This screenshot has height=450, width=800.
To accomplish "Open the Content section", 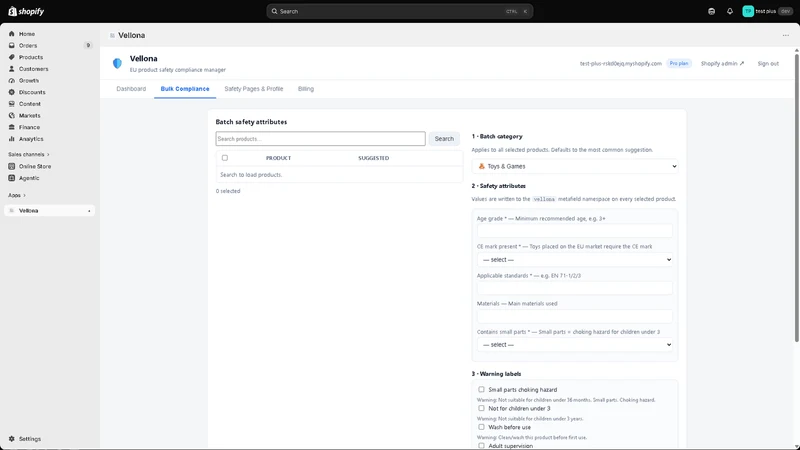I will click(30, 104).
